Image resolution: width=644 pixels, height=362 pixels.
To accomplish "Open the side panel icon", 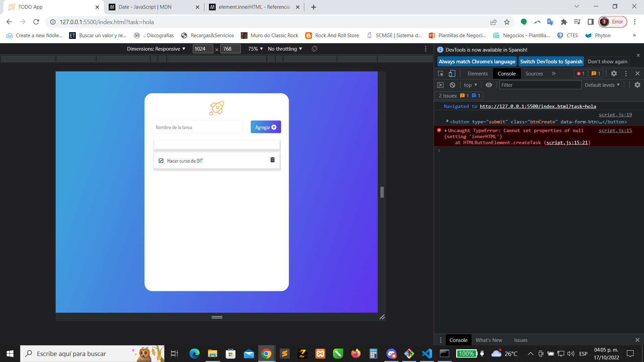I will 591,22.
